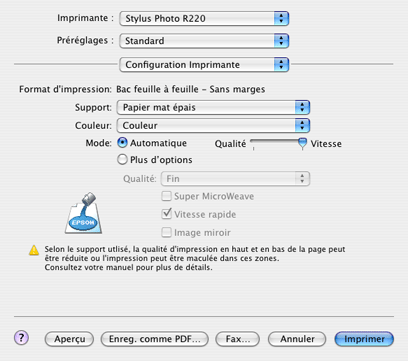
Task: Click the yellow warning triangle icon
Action: pos(34,250)
